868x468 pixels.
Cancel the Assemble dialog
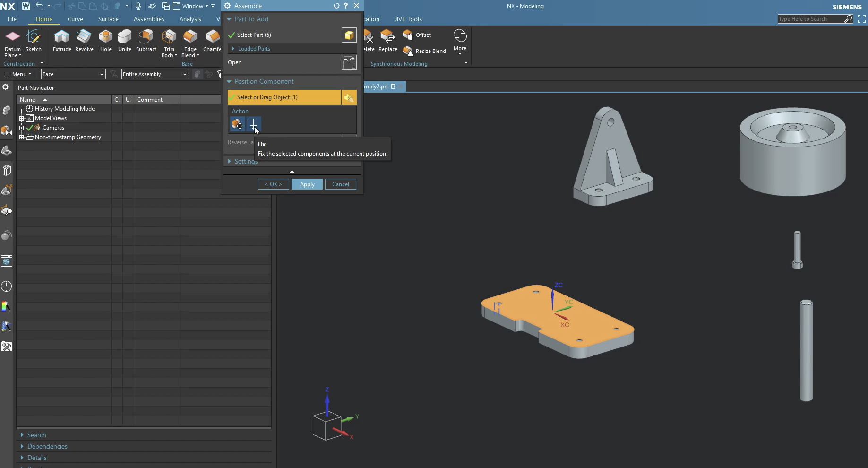[x=341, y=184]
